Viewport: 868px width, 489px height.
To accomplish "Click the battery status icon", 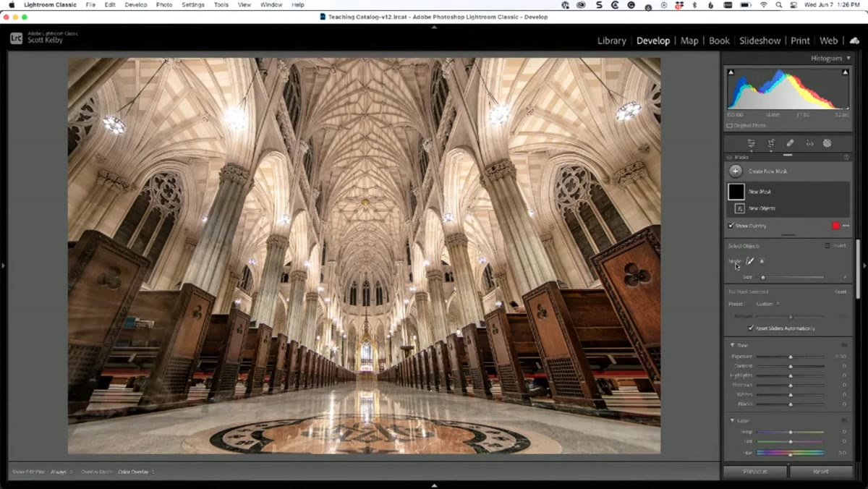I will [744, 5].
